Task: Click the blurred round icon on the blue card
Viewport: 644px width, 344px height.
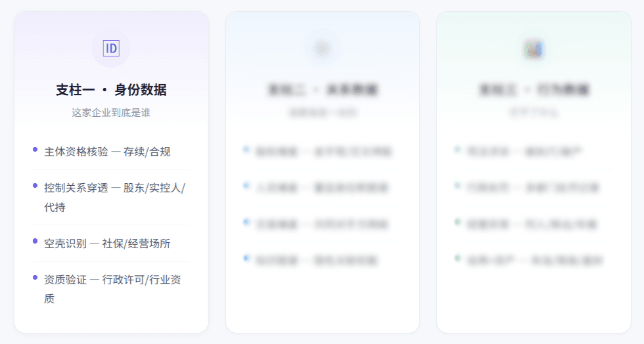Action: 323,49
